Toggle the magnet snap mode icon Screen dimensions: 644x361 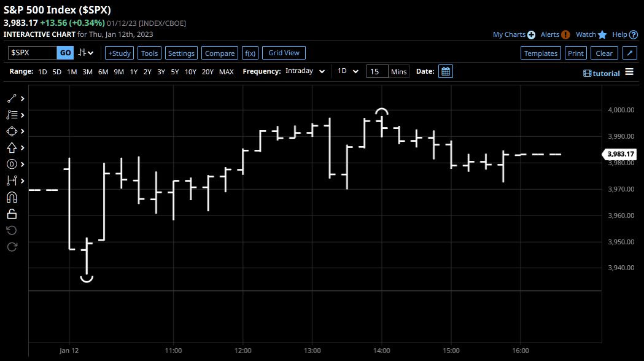(x=12, y=198)
